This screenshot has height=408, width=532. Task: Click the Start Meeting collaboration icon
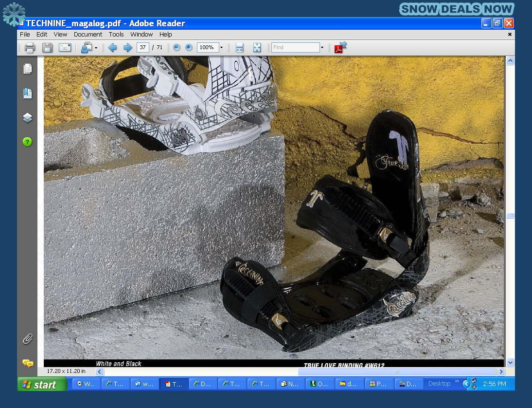pyautogui.click(x=87, y=48)
